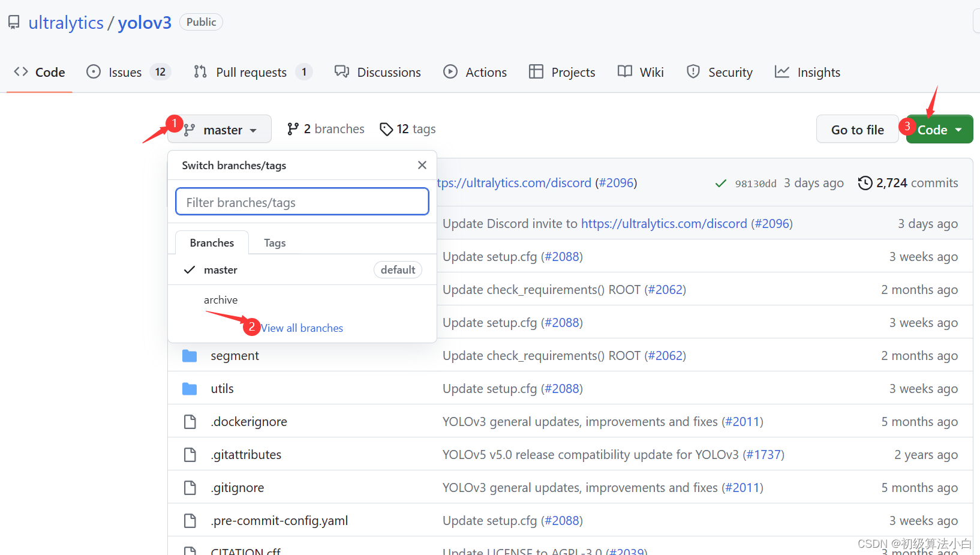Image resolution: width=980 pixels, height=555 pixels.
Task: Switch to the Tags tab in popup
Action: click(275, 242)
